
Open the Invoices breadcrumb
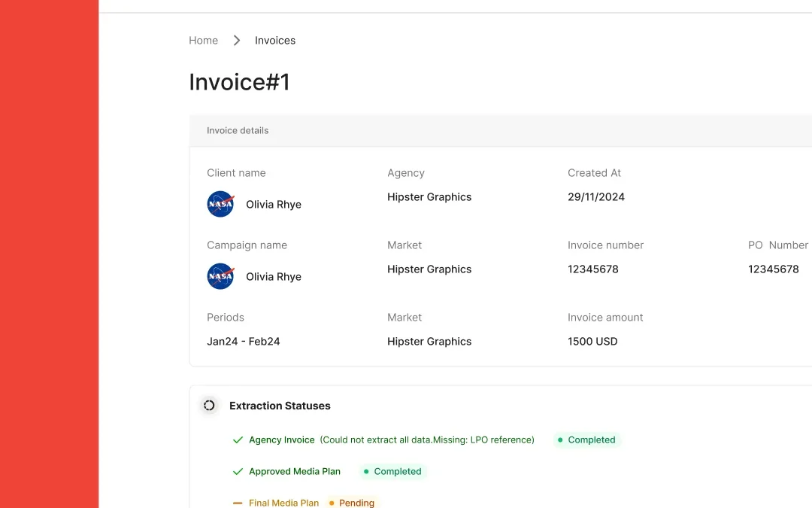pos(275,41)
